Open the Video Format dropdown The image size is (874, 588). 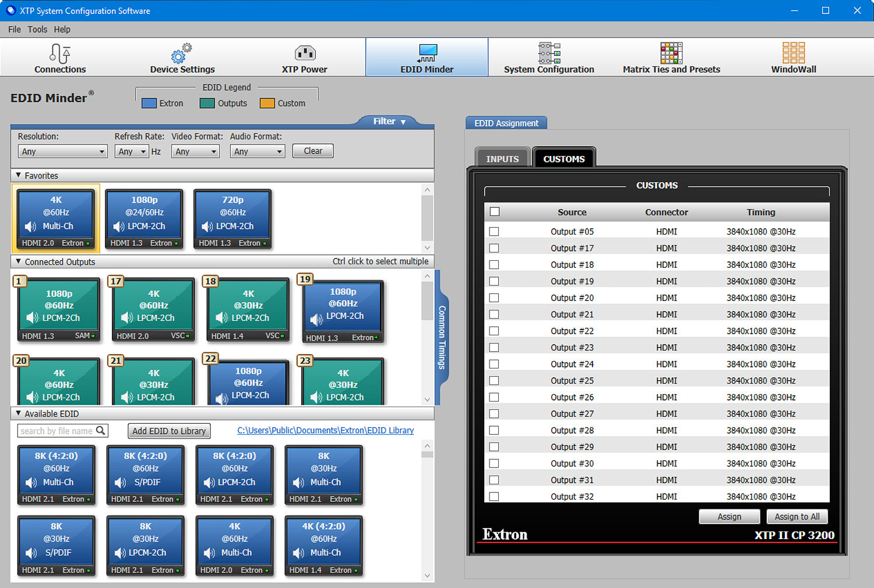pyautogui.click(x=195, y=151)
